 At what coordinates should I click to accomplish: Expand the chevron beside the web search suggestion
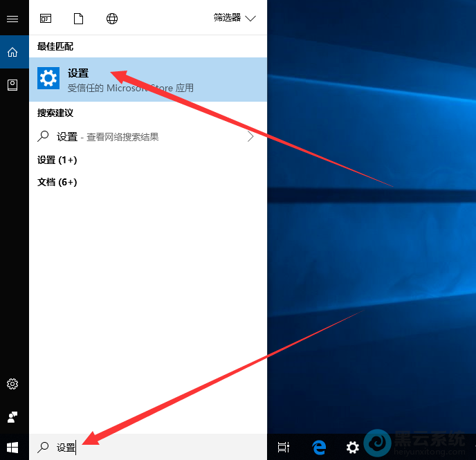coord(250,137)
